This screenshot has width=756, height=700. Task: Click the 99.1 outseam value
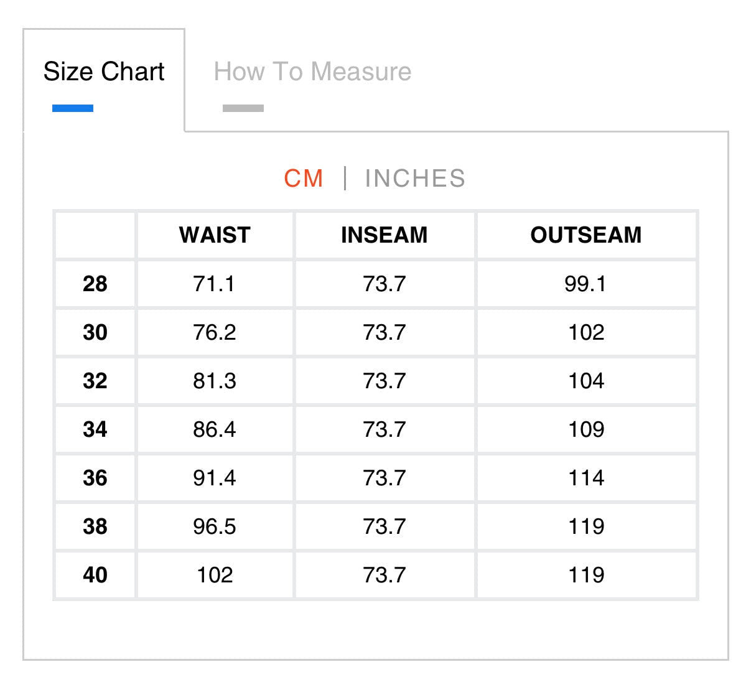(586, 284)
